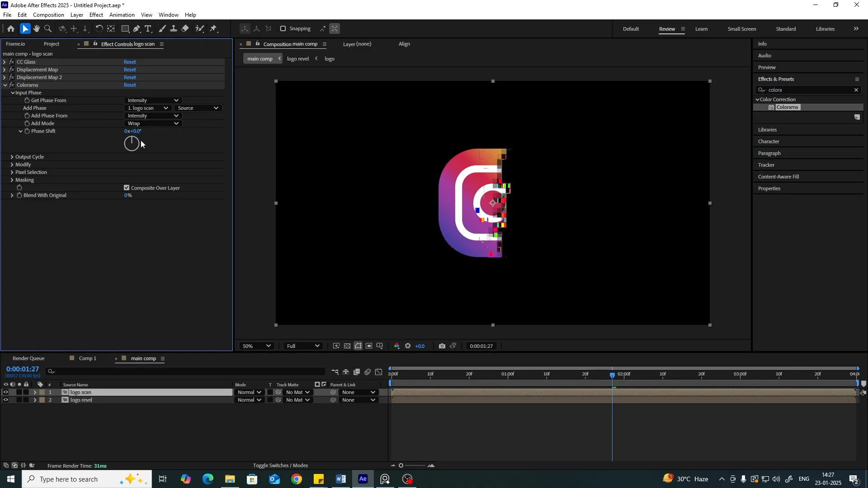Select the Home icon in toolbar

[x=11, y=28]
